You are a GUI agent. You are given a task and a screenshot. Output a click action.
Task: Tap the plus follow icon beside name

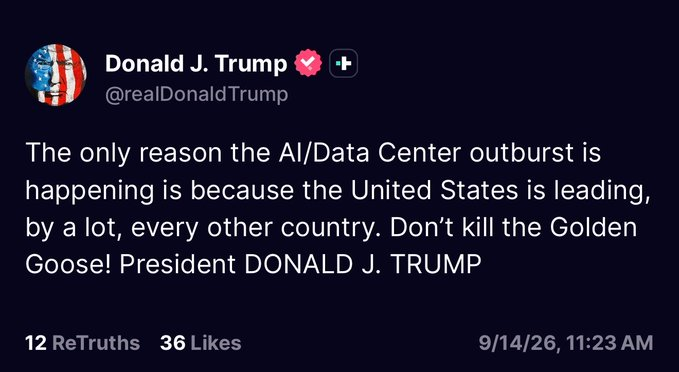tap(343, 63)
